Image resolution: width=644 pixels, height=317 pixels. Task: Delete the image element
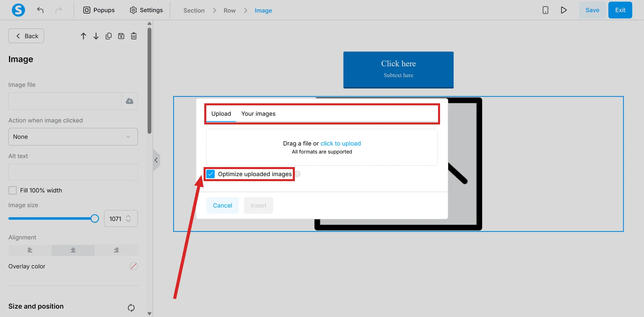pos(134,36)
